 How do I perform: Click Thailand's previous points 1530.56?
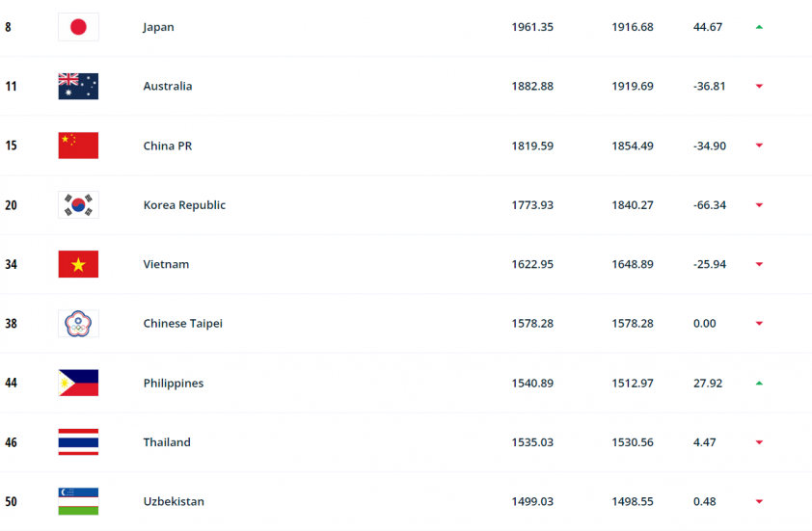click(633, 442)
